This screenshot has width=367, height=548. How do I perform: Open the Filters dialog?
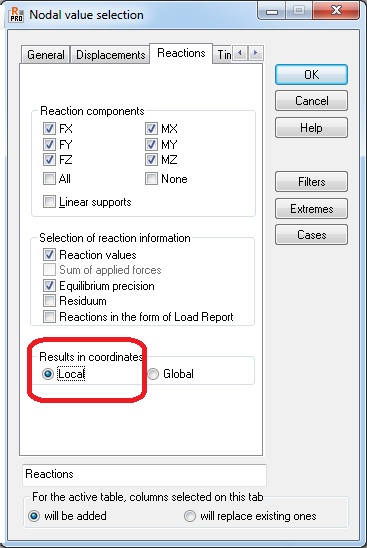click(x=311, y=181)
